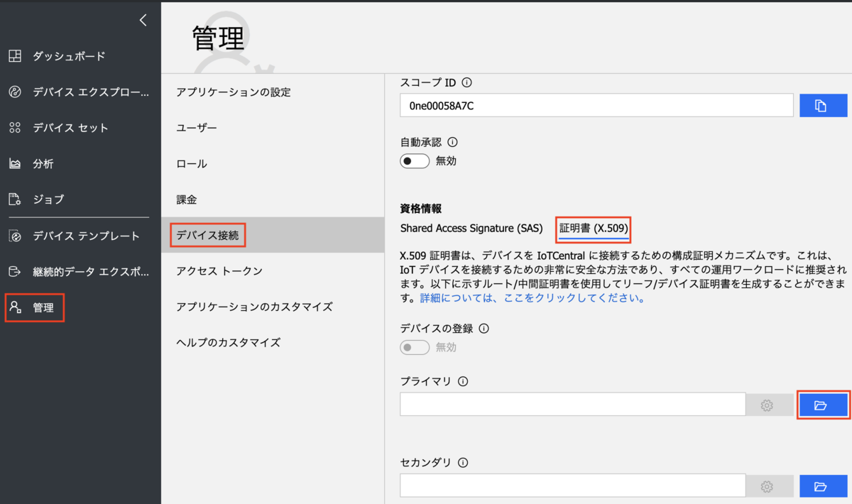The height and width of the screenshot is (504, 852).
Task: Click the Continuous Data Export icon
Action: pyautogui.click(x=15, y=271)
